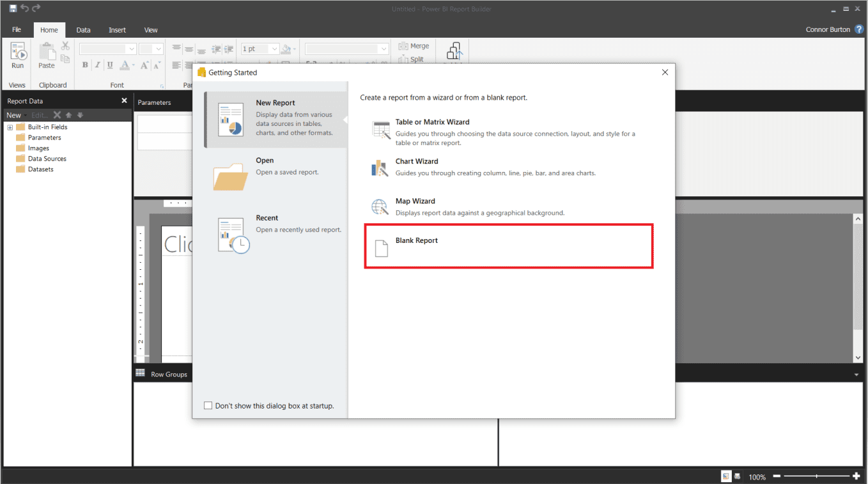Click the Row Groups grid icon

point(140,373)
